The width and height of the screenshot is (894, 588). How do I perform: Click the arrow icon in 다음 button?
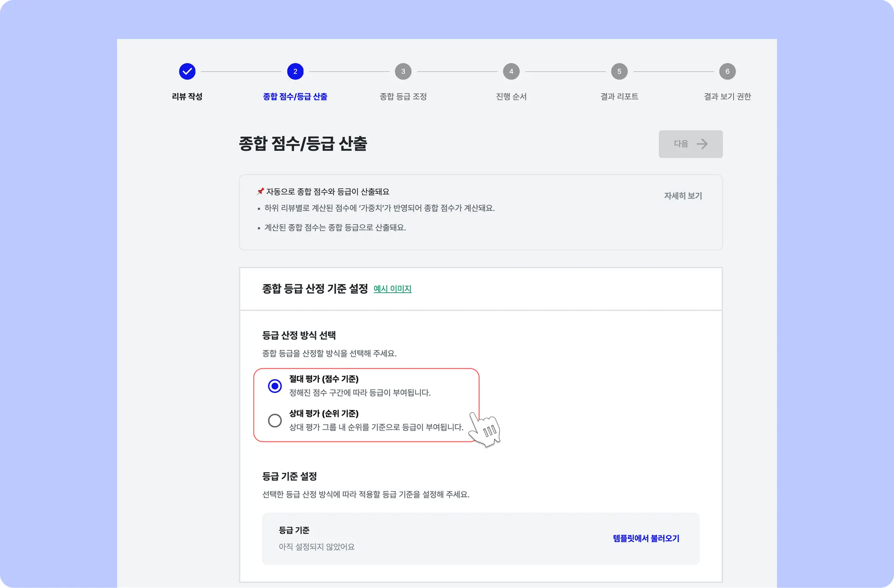point(702,144)
